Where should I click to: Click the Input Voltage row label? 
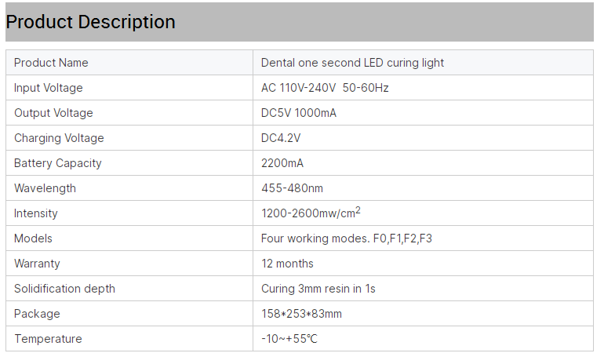tap(48, 88)
